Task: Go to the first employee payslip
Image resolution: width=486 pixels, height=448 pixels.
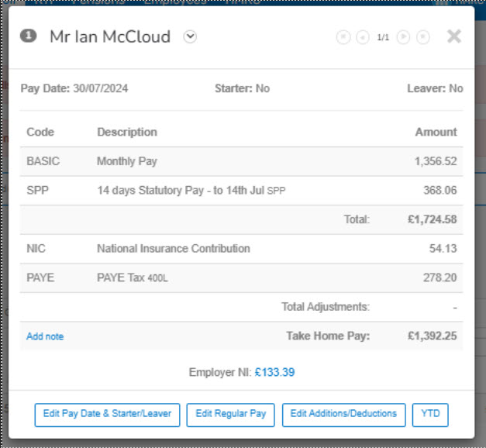Action: [343, 37]
